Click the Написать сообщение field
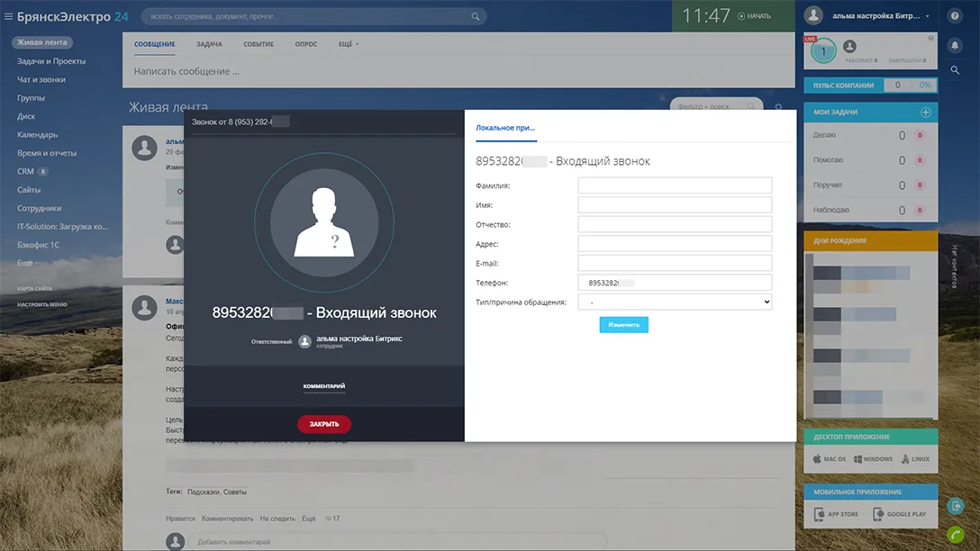The width and height of the screenshot is (980, 551). point(458,71)
